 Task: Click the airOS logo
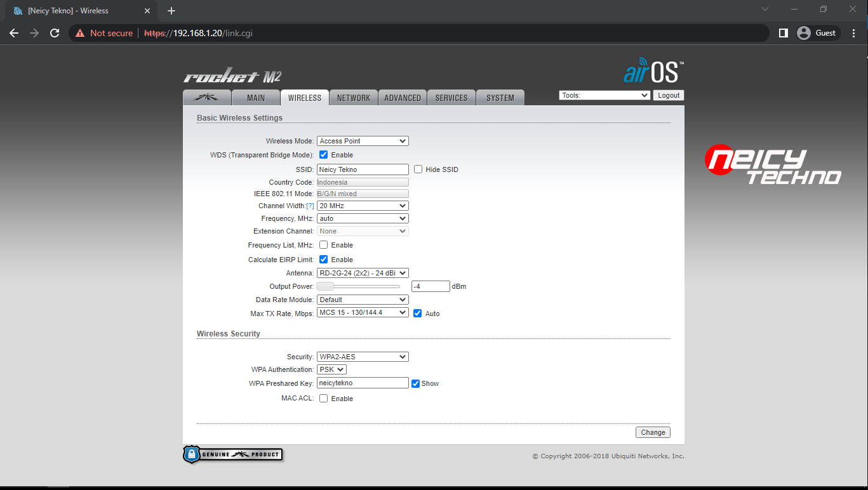click(x=653, y=71)
